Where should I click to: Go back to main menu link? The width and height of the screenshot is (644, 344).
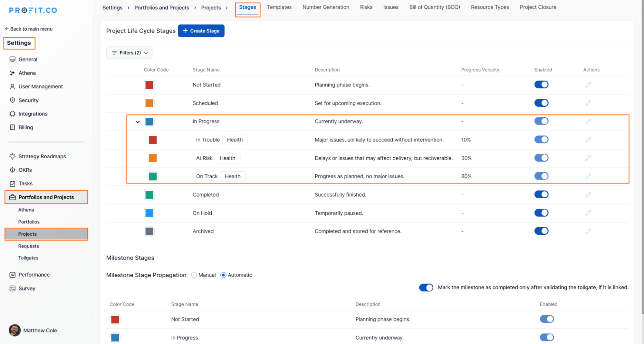[x=29, y=29]
